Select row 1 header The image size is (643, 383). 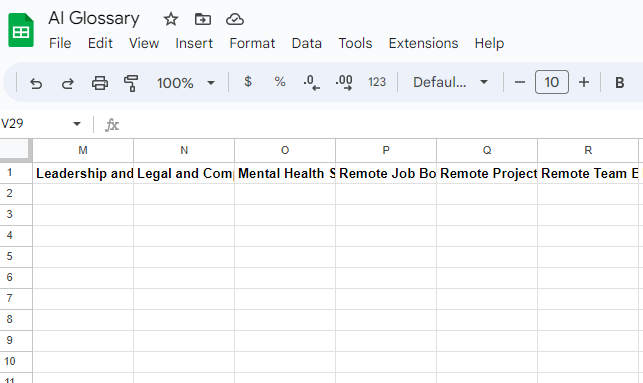pos(16,173)
